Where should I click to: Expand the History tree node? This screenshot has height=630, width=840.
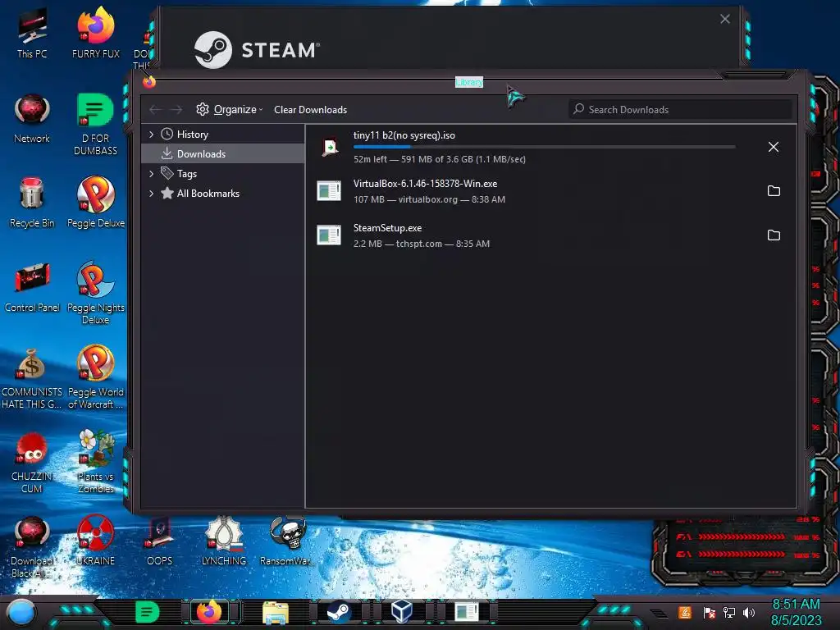(151, 134)
